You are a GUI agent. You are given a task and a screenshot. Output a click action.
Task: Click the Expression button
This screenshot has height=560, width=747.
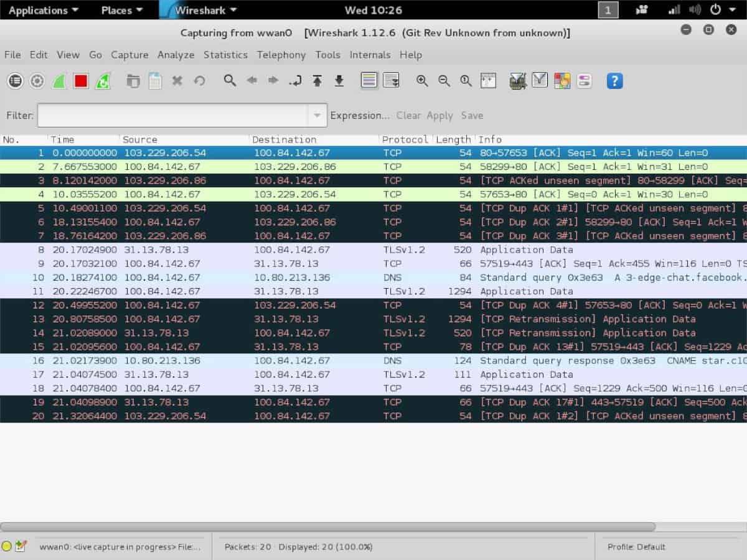(360, 115)
